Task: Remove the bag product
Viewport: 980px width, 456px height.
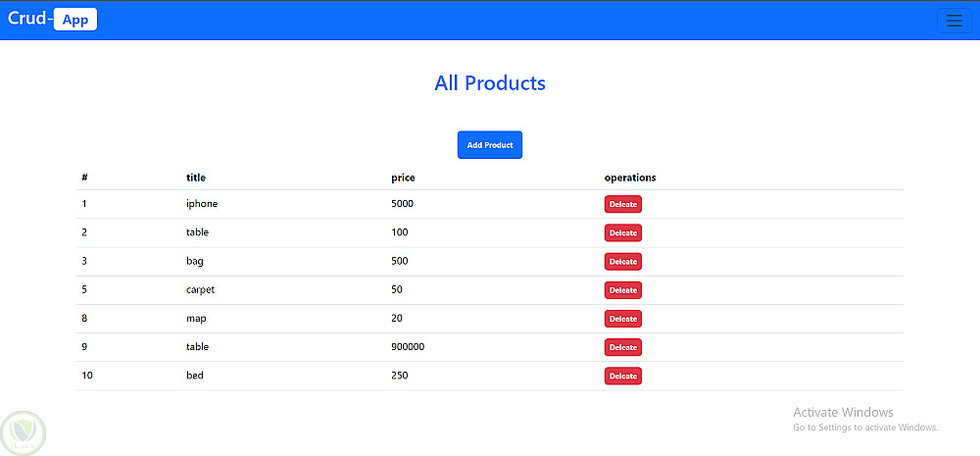Action: (622, 262)
